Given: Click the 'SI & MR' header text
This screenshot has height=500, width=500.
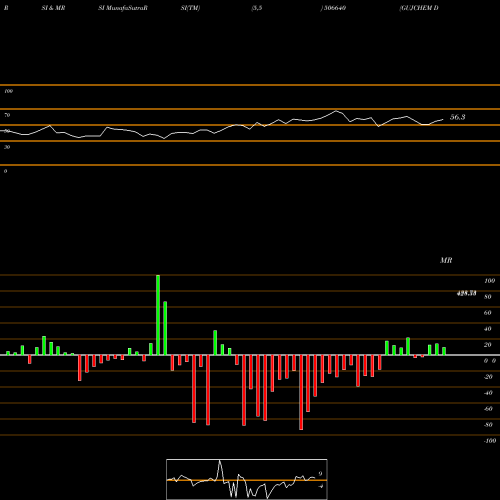Looking at the screenshot, I should 53,8.
